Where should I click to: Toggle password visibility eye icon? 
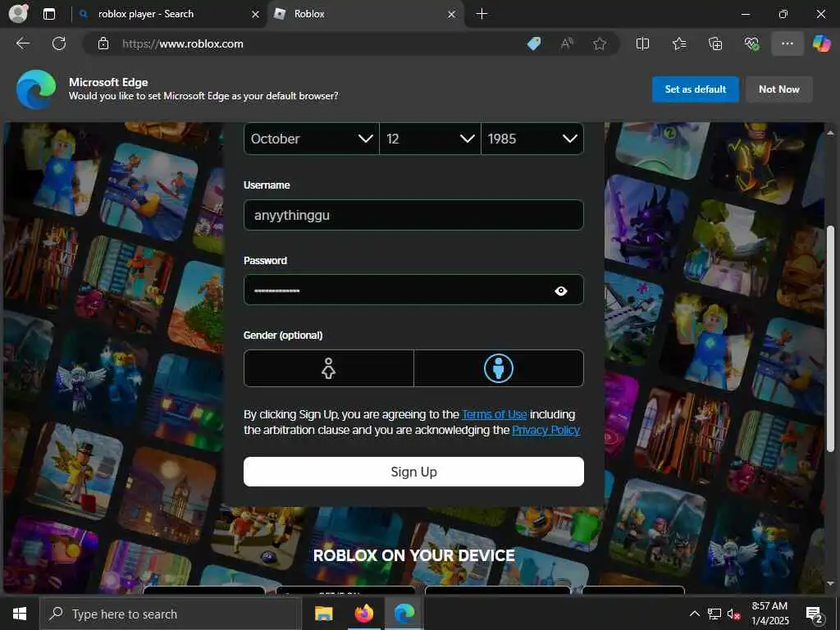(x=561, y=291)
